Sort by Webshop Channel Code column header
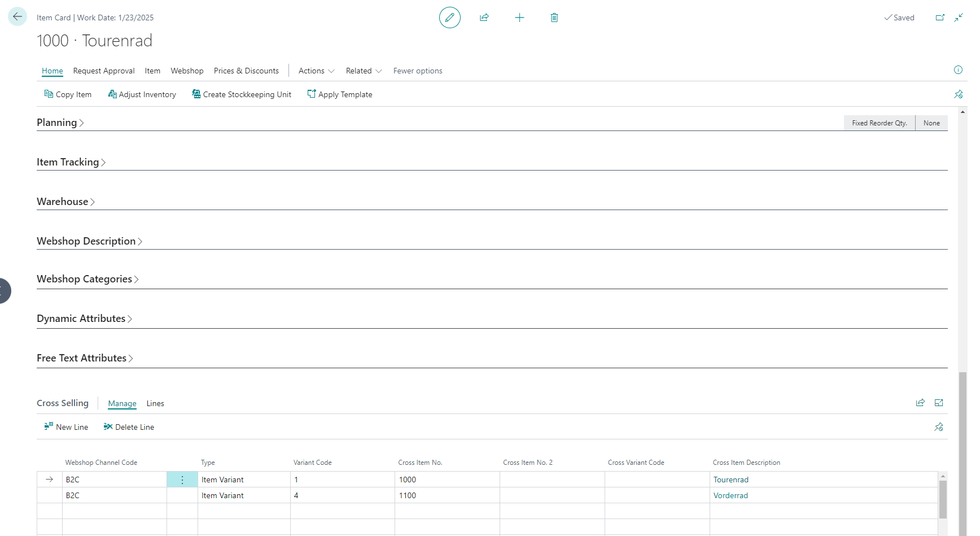Screen dimensions: 980x536 (101, 463)
